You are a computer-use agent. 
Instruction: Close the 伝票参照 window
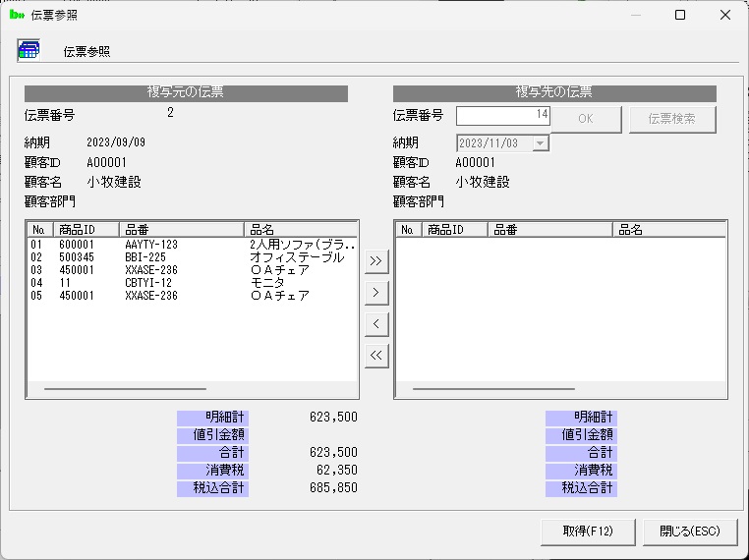coord(725,15)
